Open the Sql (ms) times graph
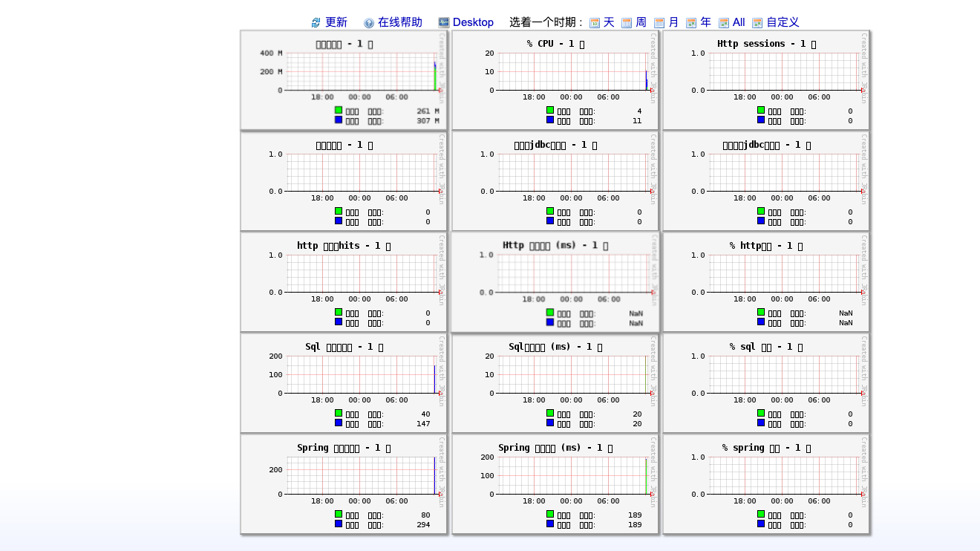The image size is (980, 551). (555, 383)
